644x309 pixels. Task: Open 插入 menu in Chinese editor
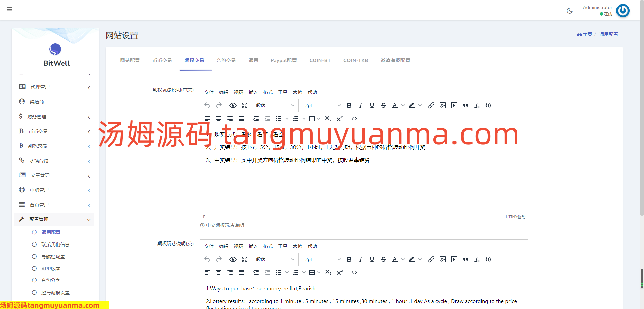[253, 92]
